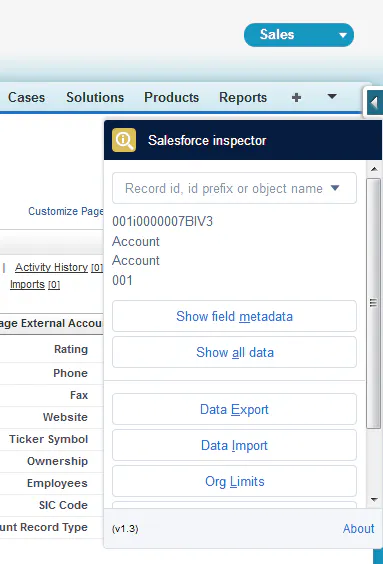Open the Reports tab
Viewport: 383px width, 564px height.
(x=243, y=97)
